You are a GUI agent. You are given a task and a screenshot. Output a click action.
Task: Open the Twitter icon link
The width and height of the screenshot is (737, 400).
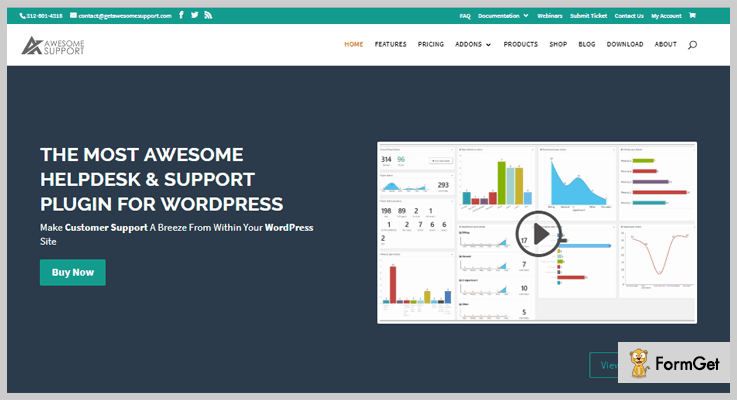coord(195,15)
